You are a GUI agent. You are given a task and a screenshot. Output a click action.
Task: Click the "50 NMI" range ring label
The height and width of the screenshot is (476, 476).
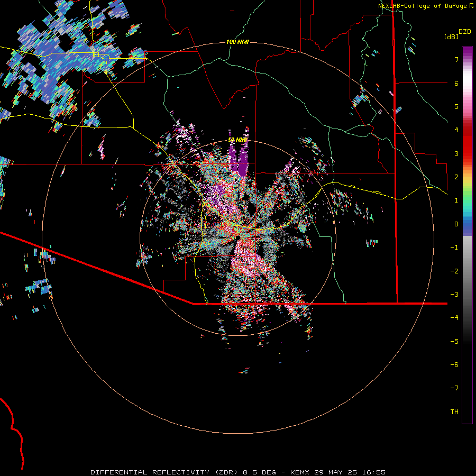[237, 140]
